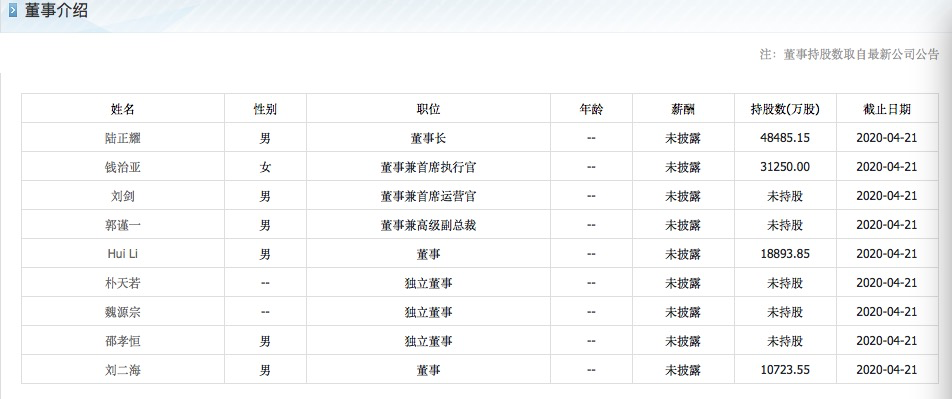Click the arrow icon beside 董事介绍 heading
This screenshot has height=399, width=952.
(13, 11)
